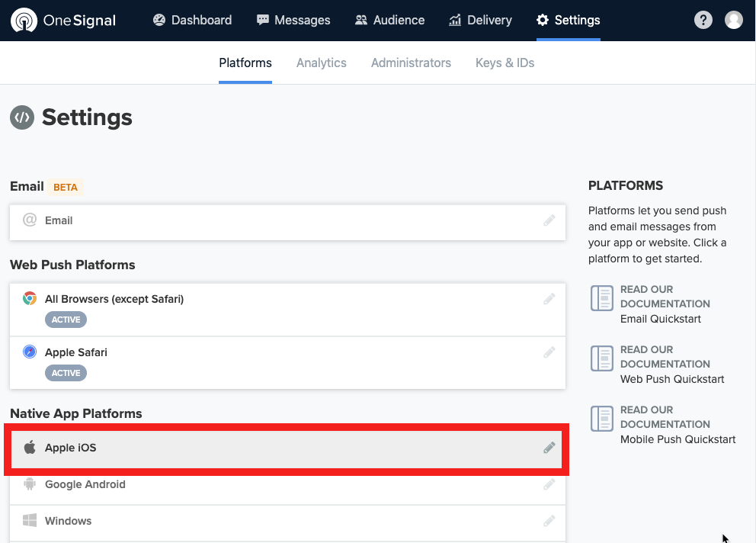
Task: Click the Dashboard gauge icon
Action: 159,20
